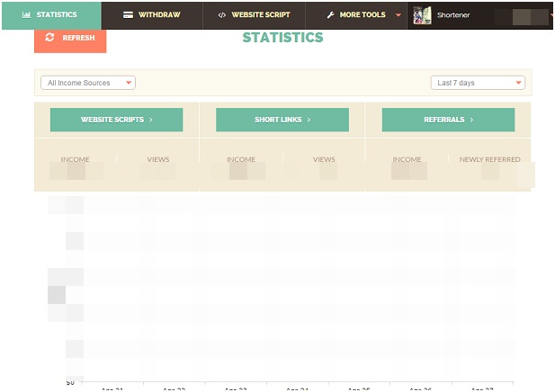Open the All Income Sources dropdown
Viewport: 555px width, 392px height.
(88, 83)
